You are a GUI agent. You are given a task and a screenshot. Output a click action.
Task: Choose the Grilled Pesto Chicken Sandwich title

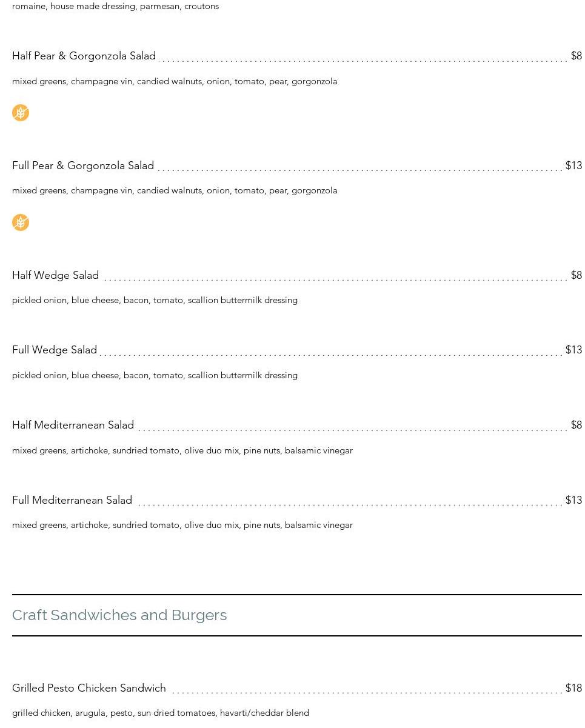pyautogui.click(x=89, y=688)
